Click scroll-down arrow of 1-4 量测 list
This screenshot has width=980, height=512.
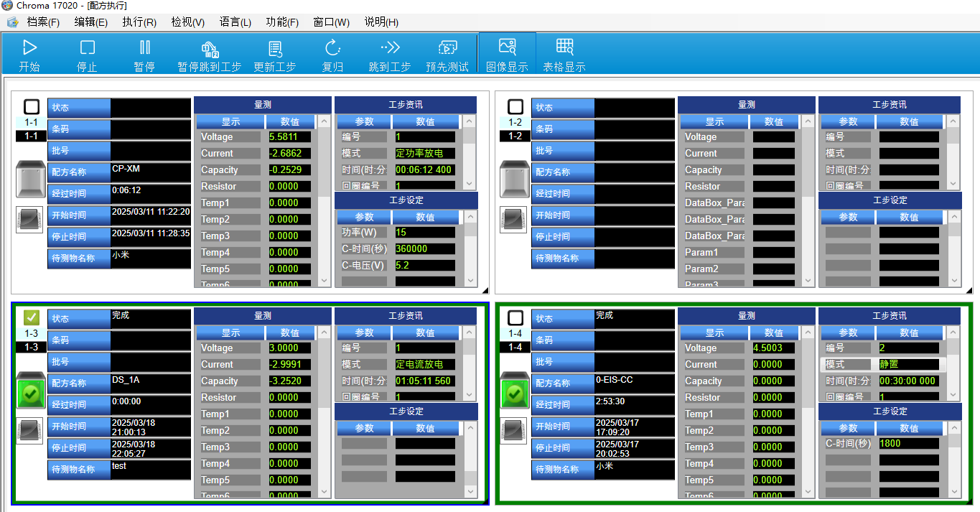point(808,492)
